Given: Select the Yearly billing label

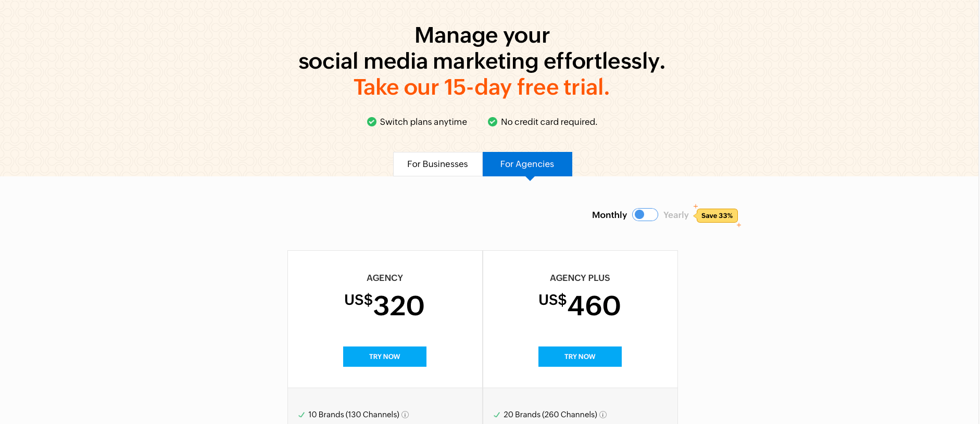Looking at the screenshot, I should click(x=676, y=215).
